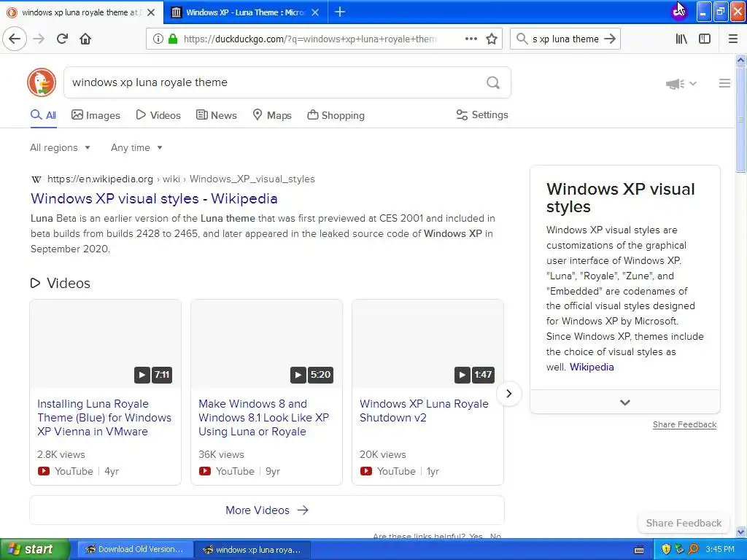
Task: Open the on-screen keyboard tray icon
Action: (639, 550)
